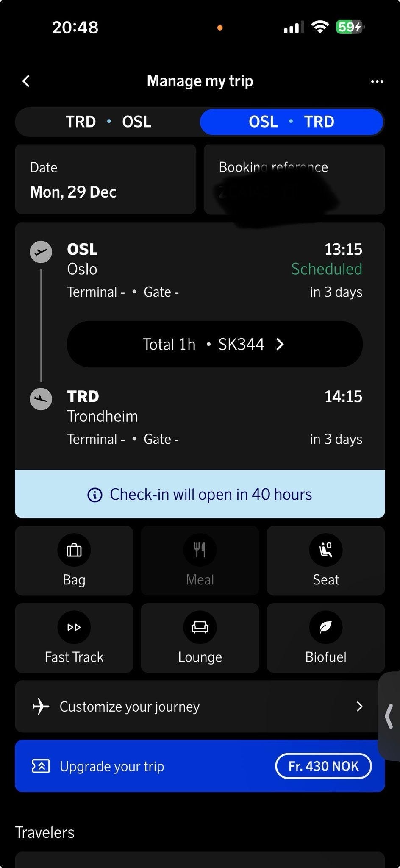
Task: Tap the Lounge sofa icon
Action: (200, 627)
